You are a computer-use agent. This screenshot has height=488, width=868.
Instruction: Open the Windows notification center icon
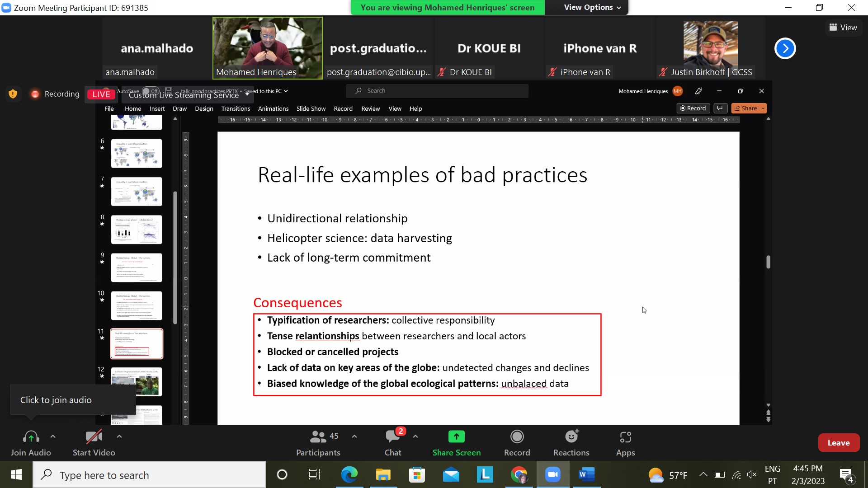click(x=846, y=475)
